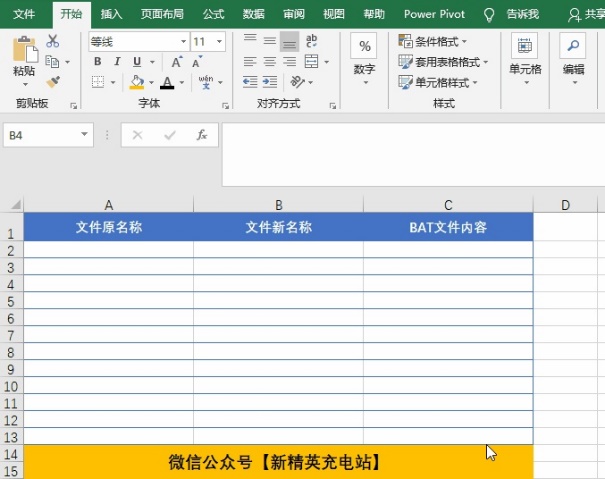The height and width of the screenshot is (479, 605).
Task: Cut selection with scissors icon
Action: [x=52, y=41]
